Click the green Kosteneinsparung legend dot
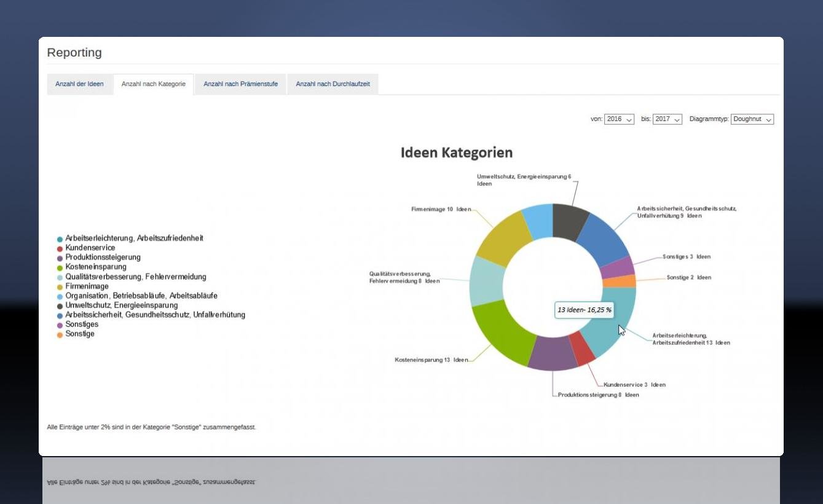Image resolution: width=823 pixels, height=504 pixels. pos(60,268)
